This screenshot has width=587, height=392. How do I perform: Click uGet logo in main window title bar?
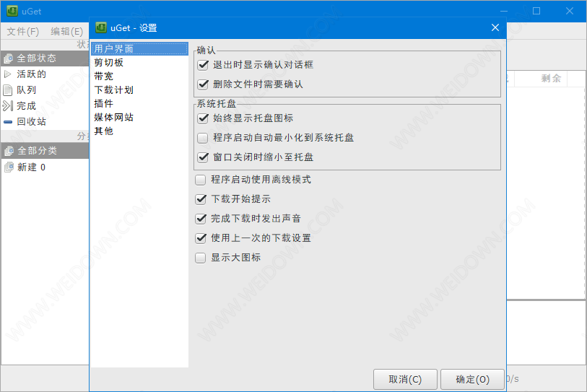coord(12,11)
